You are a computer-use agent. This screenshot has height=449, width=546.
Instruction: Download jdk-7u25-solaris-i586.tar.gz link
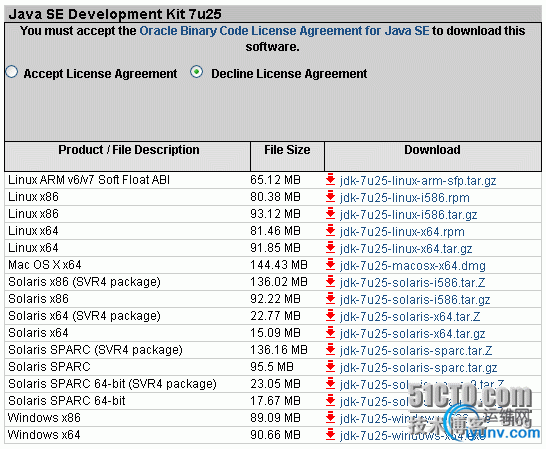(415, 300)
